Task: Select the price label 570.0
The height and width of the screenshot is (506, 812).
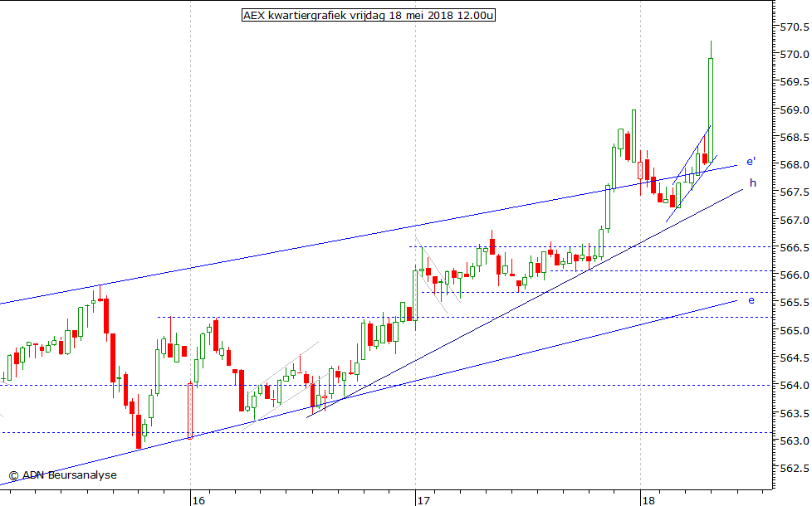Action: (795, 54)
